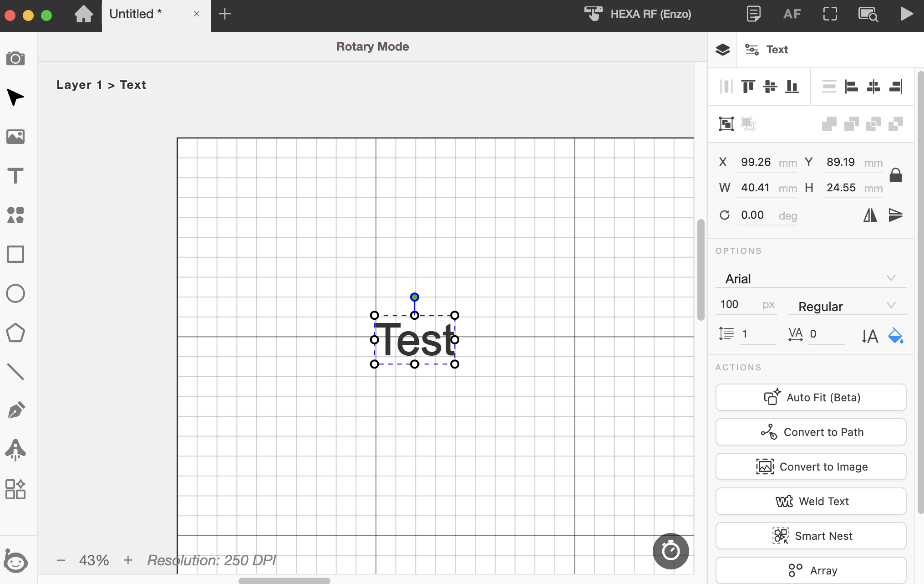
Task: Align selection to bottom edge
Action: click(792, 86)
